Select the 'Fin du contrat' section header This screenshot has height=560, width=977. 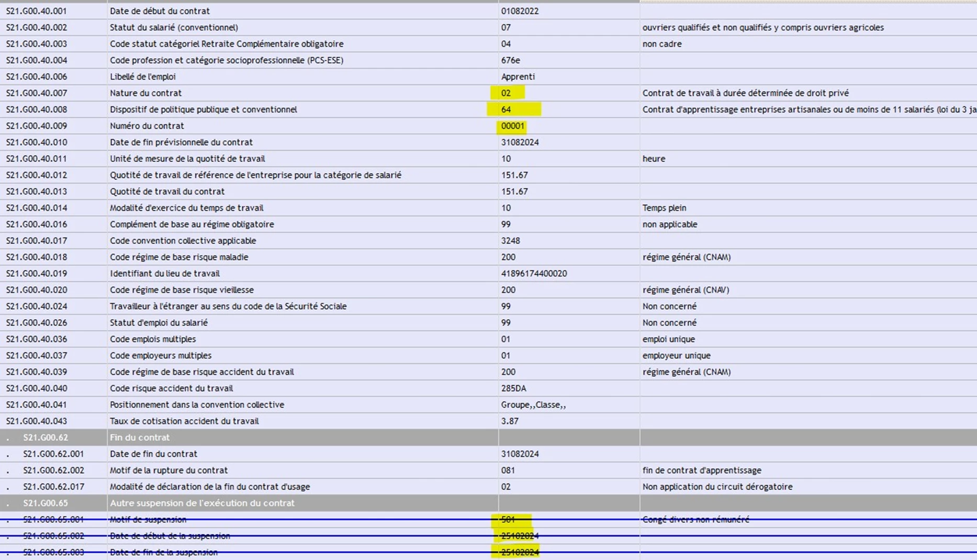coord(140,438)
